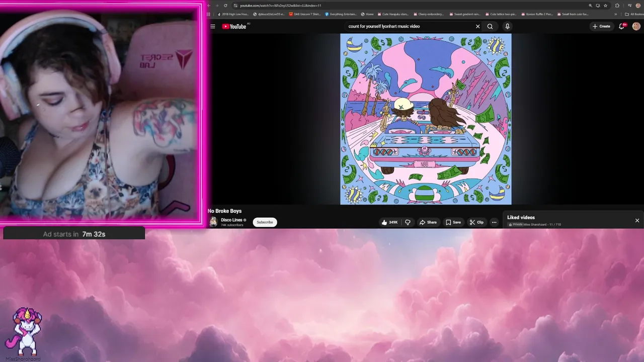Save the video to a playlist
644x362 pixels.
[x=453, y=222]
